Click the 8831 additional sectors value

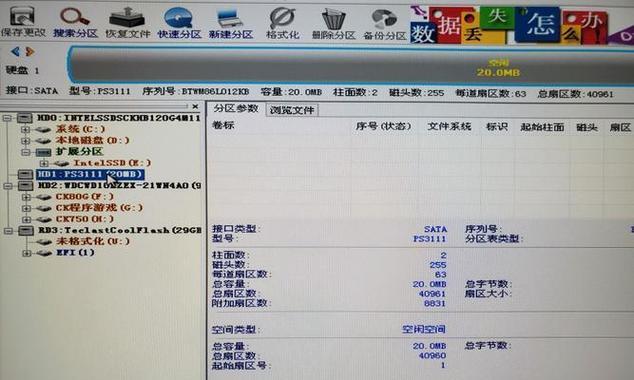(434, 303)
